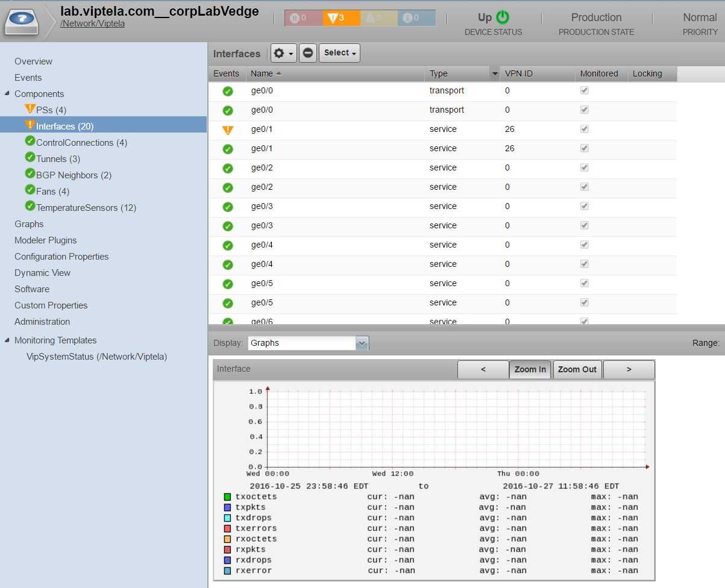Toggle Monitored checkbox for first ge0/3 row
This screenshot has height=588, width=725.
click(x=584, y=206)
